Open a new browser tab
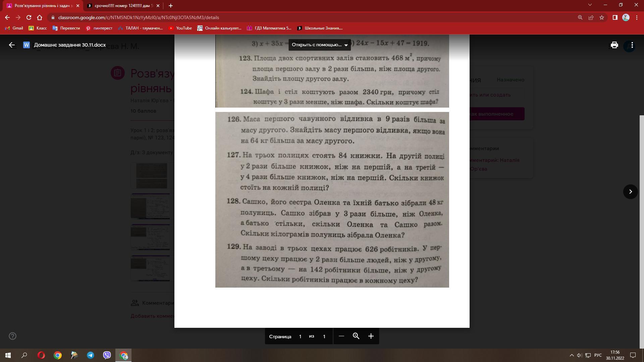This screenshot has width=644, height=362. 171,6
